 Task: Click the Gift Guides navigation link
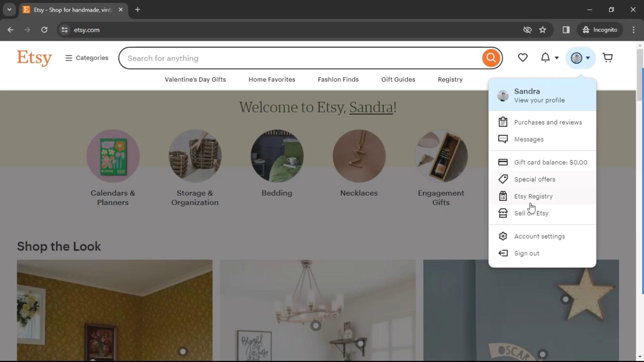pos(398,79)
